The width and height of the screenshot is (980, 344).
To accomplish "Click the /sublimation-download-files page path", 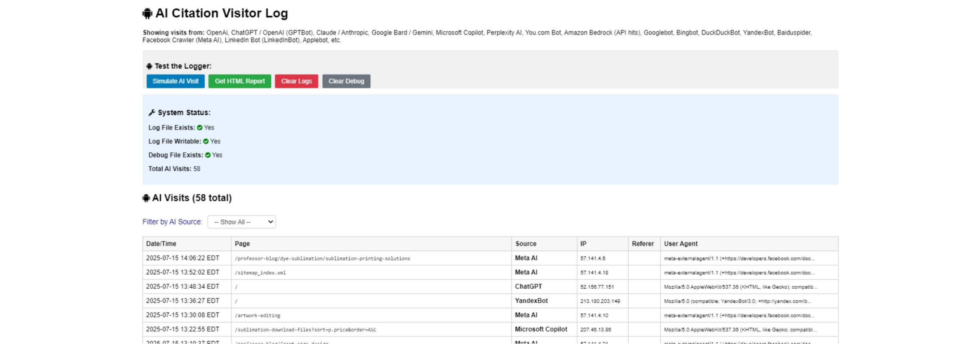I will pyautogui.click(x=306, y=330).
